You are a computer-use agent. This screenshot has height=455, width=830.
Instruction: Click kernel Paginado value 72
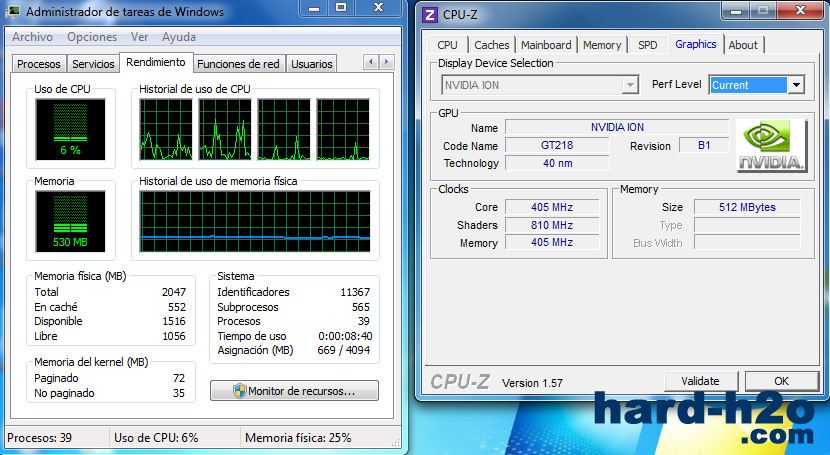(179, 378)
